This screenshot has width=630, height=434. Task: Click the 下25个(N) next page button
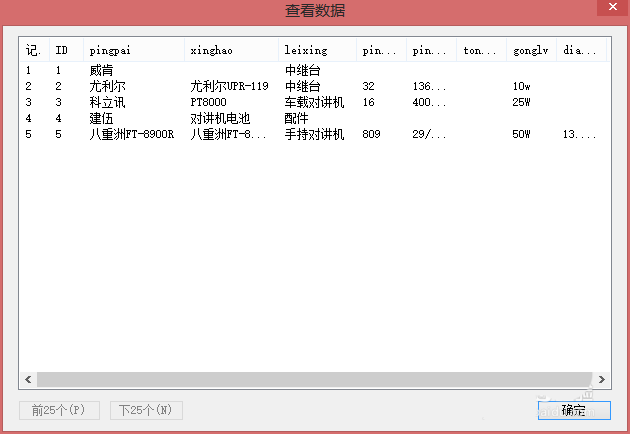point(146,410)
